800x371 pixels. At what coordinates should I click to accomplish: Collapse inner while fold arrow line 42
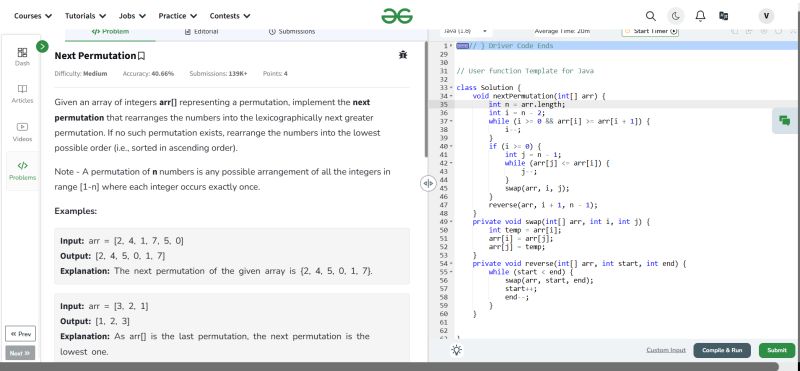coord(451,163)
